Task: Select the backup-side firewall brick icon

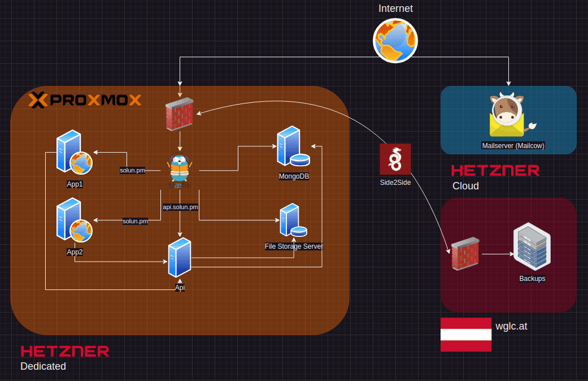Action: coord(465,254)
